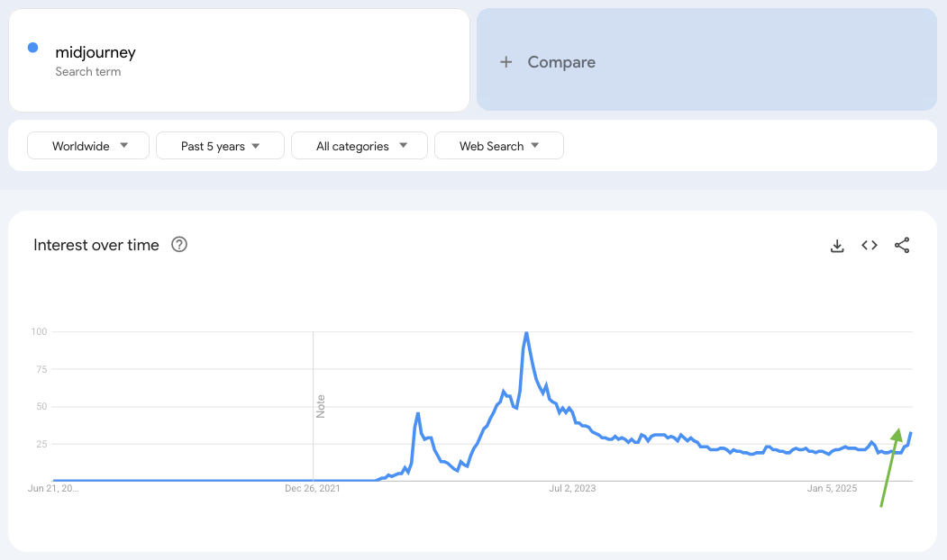Click the 25 y-axis label
Image resolution: width=947 pixels, height=560 pixels.
pos(41,444)
